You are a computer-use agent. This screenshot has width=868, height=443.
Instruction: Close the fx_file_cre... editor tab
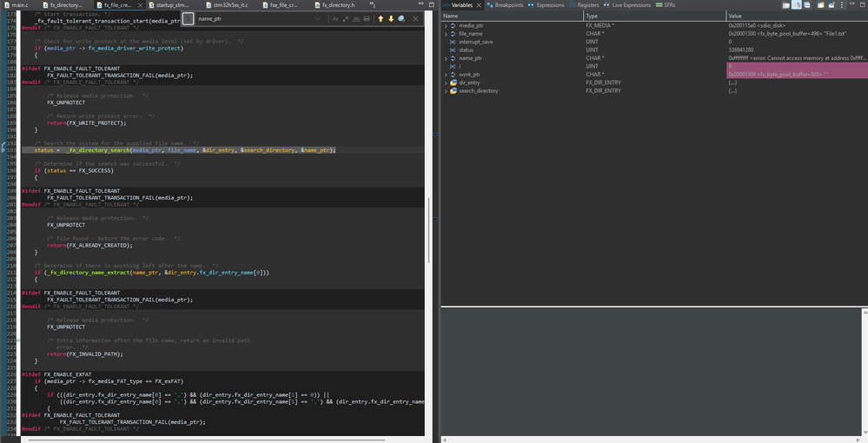click(140, 5)
